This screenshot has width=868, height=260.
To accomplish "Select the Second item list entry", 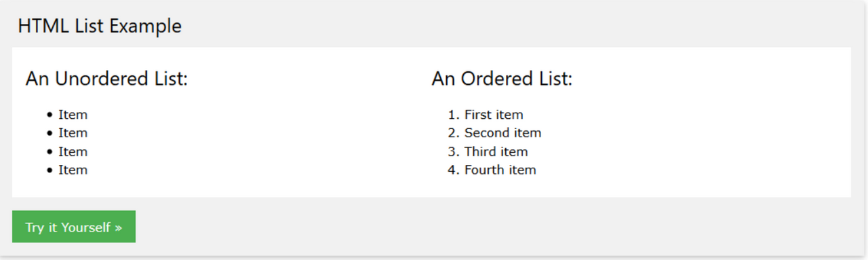I will (x=502, y=133).
